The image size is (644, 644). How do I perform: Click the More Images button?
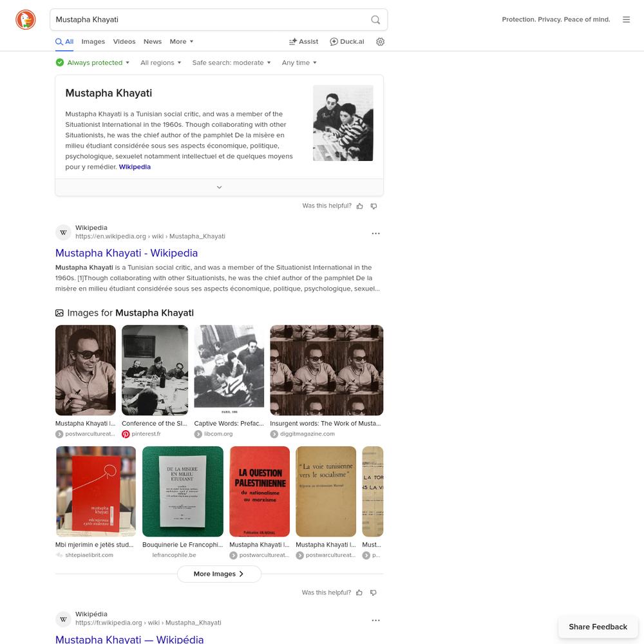219,574
